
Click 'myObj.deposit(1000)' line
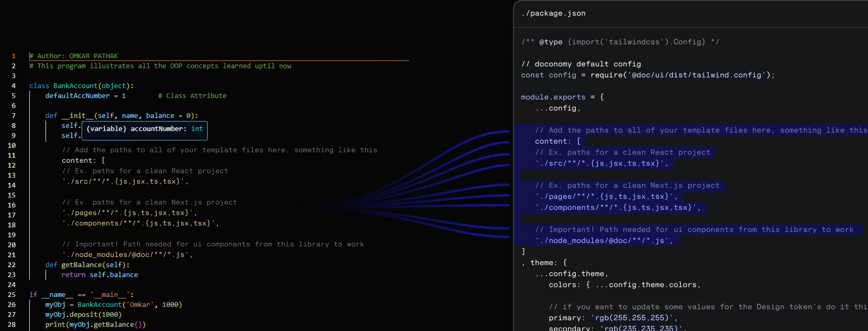pyautogui.click(x=83, y=314)
